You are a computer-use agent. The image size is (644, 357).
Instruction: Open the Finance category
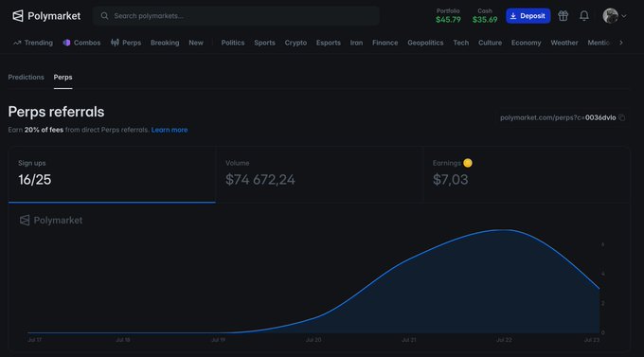coord(385,43)
